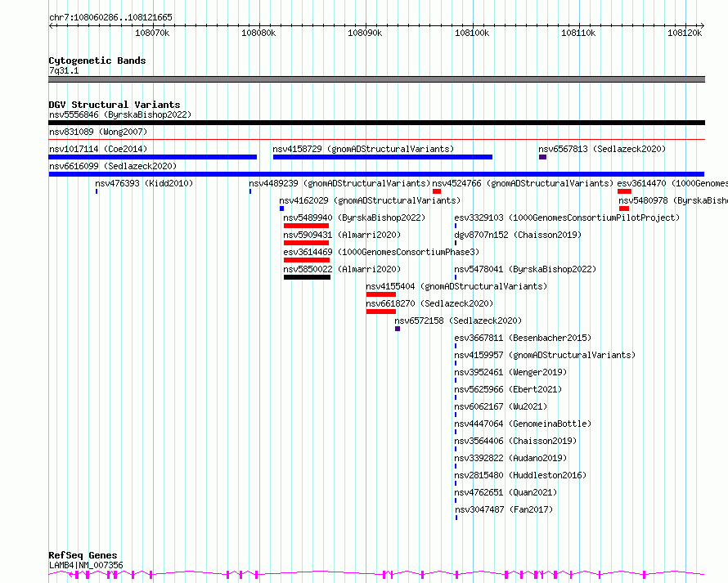Open the nsv1017114 (Coe2014) variant label
Screen dimensions: 728x583
98,149
